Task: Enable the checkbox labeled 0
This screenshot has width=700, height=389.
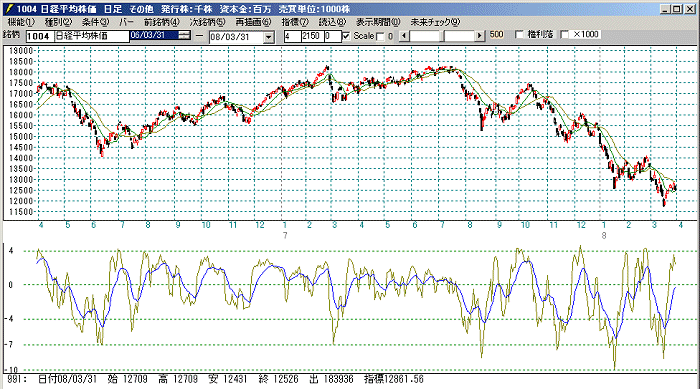Action: coord(380,37)
